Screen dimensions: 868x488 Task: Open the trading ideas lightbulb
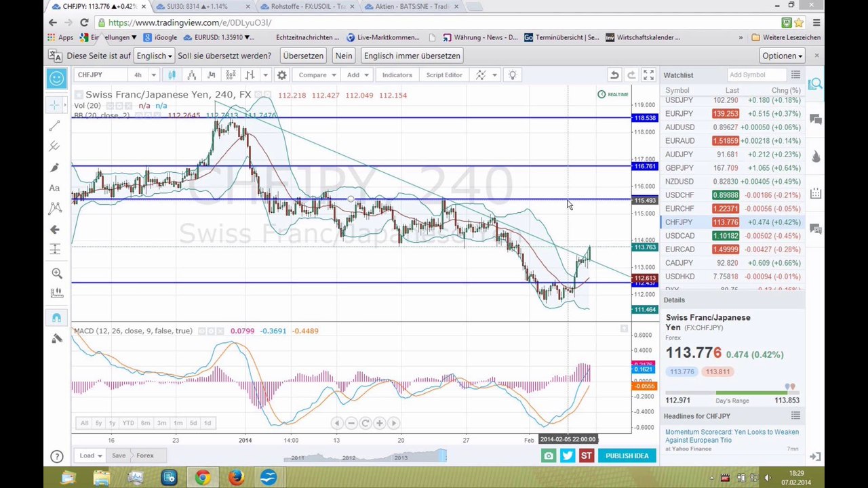[513, 75]
